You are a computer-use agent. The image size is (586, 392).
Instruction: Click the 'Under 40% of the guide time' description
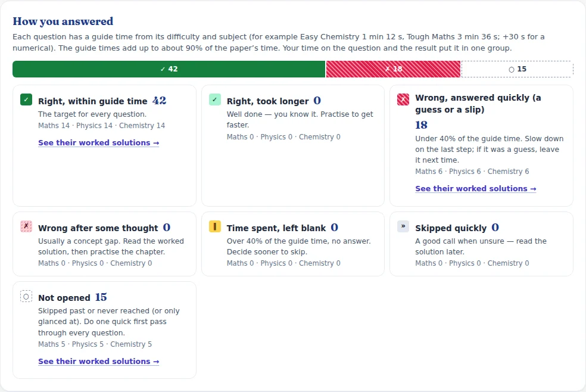(x=489, y=150)
